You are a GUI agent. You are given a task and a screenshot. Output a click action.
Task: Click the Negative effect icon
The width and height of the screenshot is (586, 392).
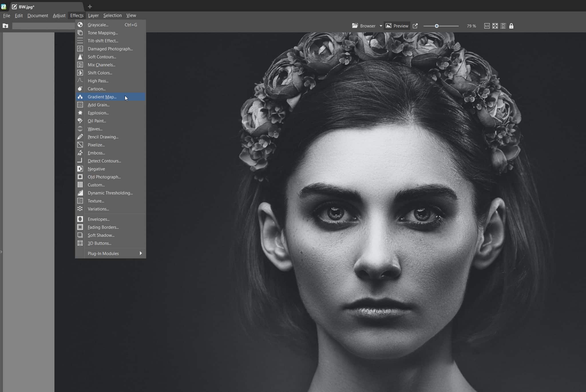point(80,169)
